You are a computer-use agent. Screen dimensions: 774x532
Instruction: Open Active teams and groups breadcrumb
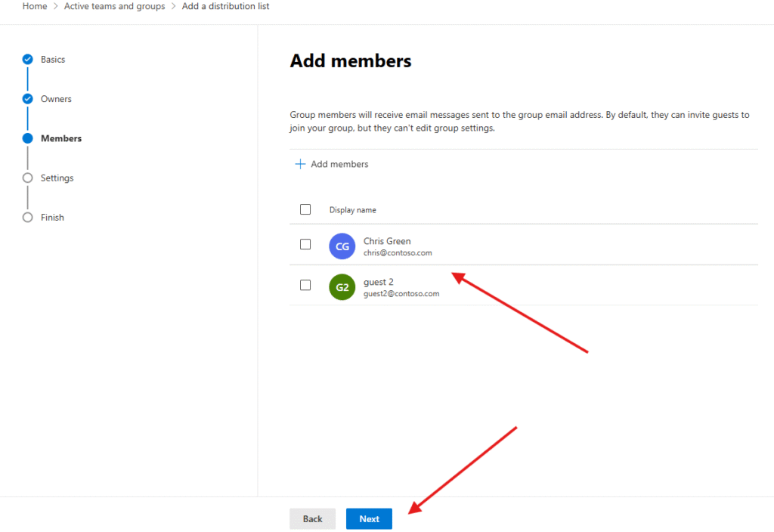pos(114,6)
